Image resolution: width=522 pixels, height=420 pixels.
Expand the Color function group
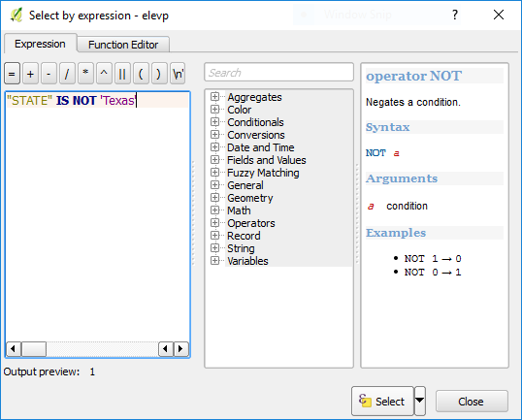[x=214, y=110]
